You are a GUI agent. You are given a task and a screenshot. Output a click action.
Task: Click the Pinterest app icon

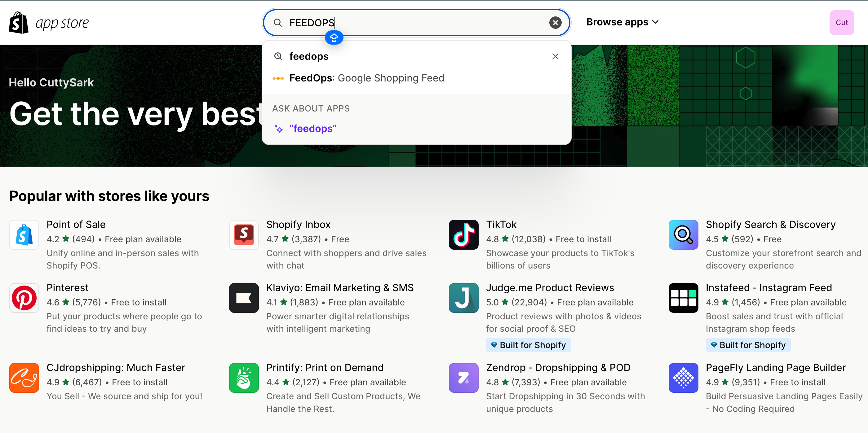(24, 298)
